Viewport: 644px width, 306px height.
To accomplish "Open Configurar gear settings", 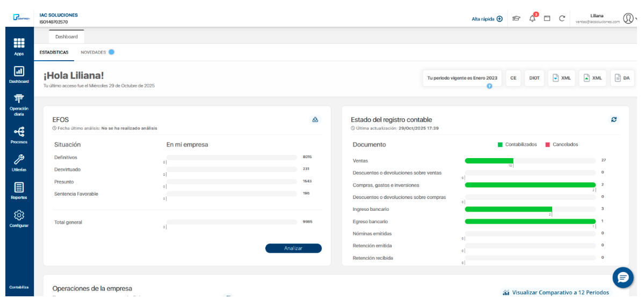I will pos(19,218).
